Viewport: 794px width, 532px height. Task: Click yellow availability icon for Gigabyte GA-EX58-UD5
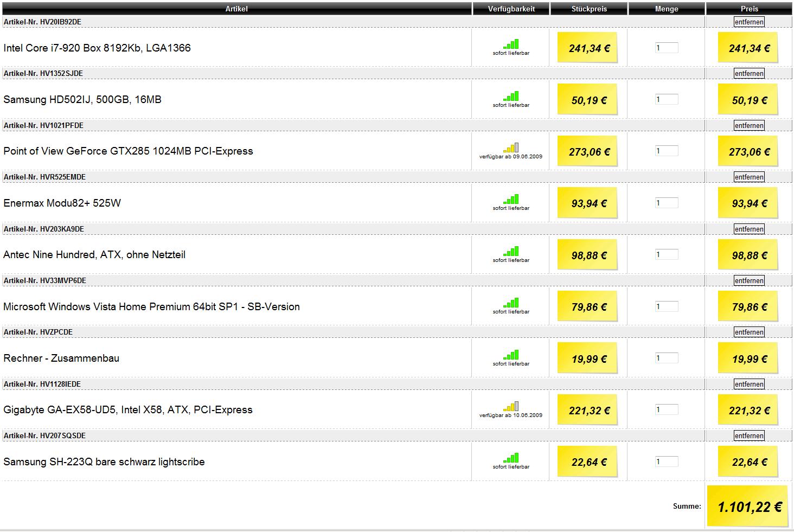[511, 406]
